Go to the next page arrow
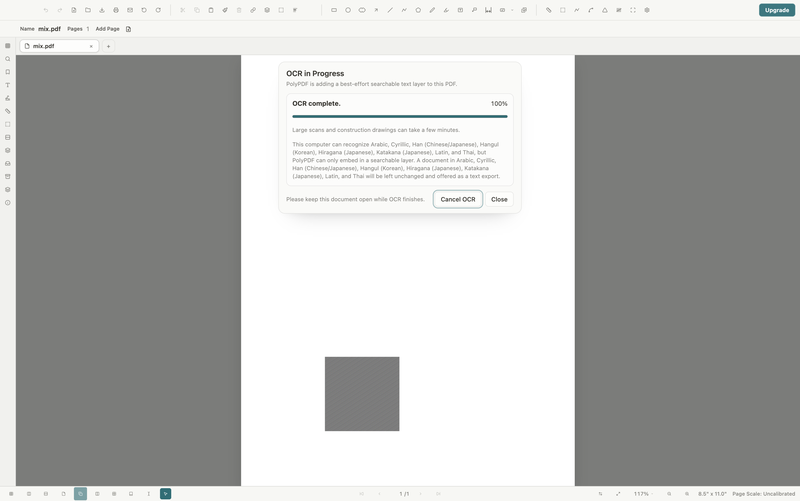Viewport: 800px width, 501px height. coord(420,494)
